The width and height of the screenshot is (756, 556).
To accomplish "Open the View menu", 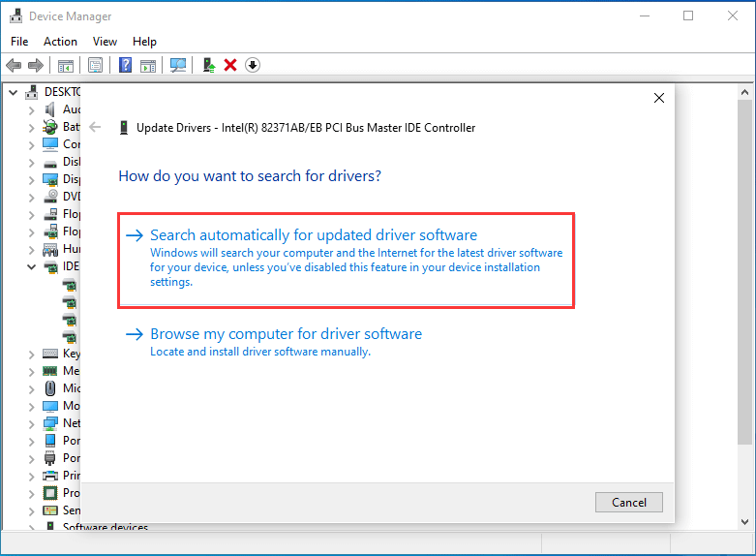I will pyautogui.click(x=105, y=42).
